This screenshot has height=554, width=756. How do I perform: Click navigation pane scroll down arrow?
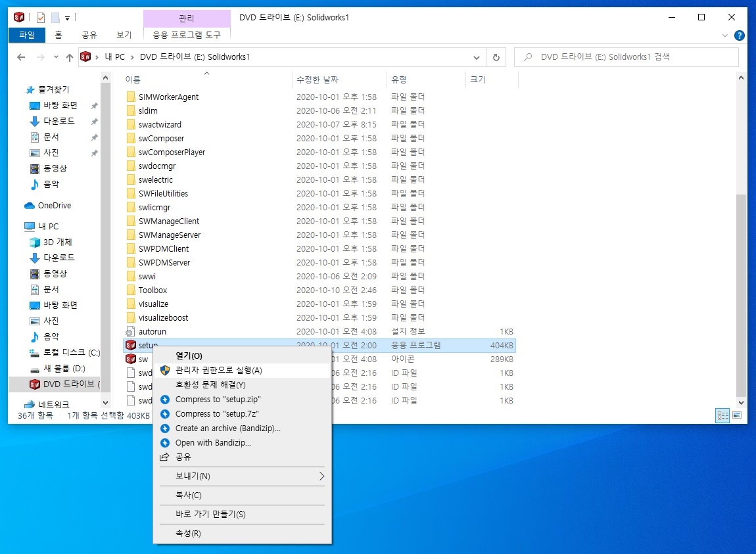[106, 403]
